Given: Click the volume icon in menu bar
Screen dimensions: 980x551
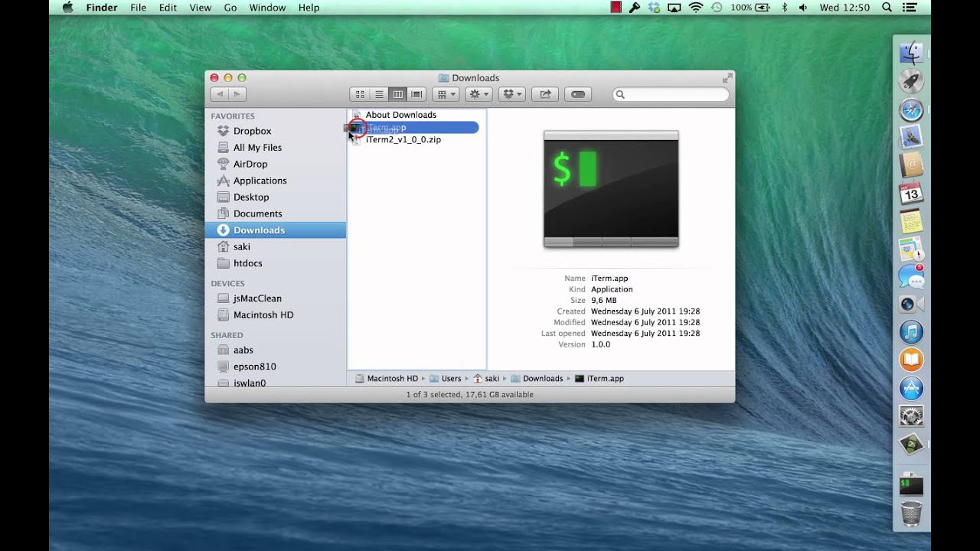Looking at the screenshot, I should [802, 8].
